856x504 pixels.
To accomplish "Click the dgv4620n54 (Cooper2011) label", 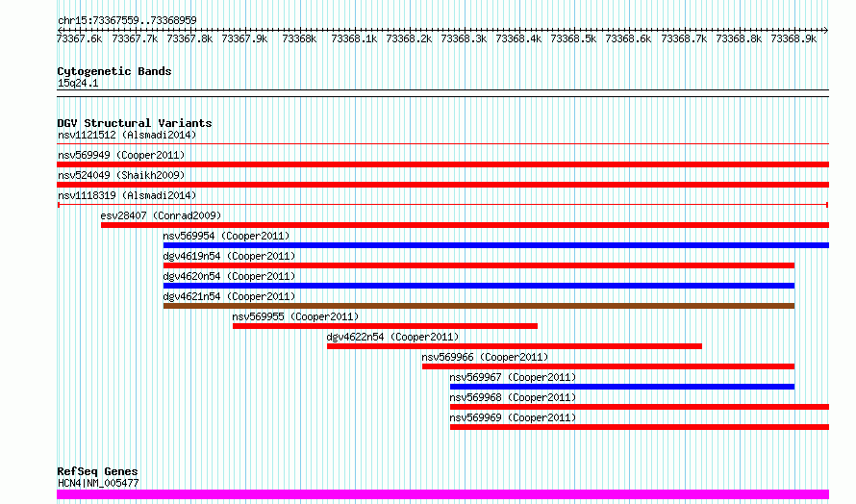I will (229, 276).
